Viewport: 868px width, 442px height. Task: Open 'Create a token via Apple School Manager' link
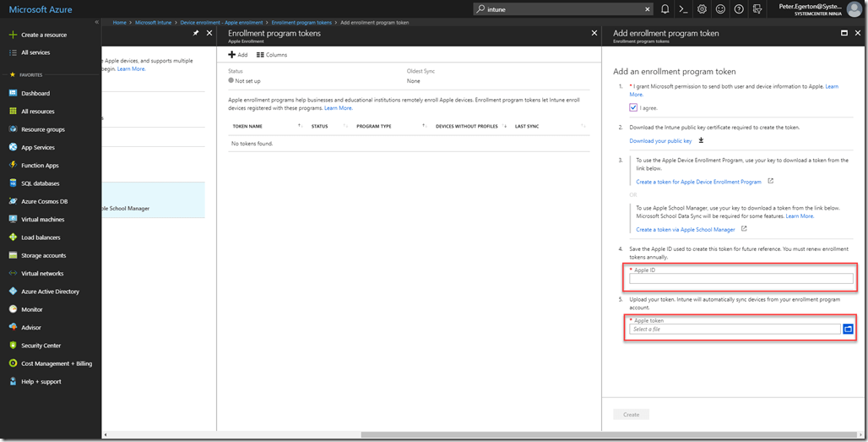tap(685, 229)
